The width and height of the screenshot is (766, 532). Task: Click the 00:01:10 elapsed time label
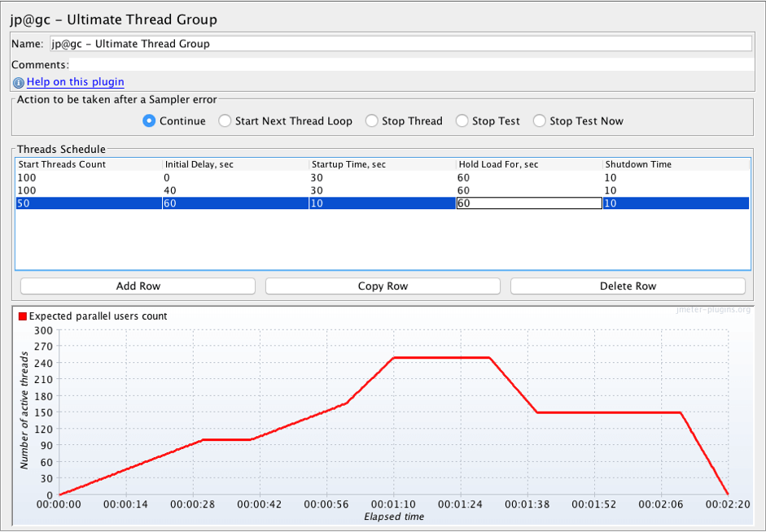pyautogui.click(x=393, y=504)
